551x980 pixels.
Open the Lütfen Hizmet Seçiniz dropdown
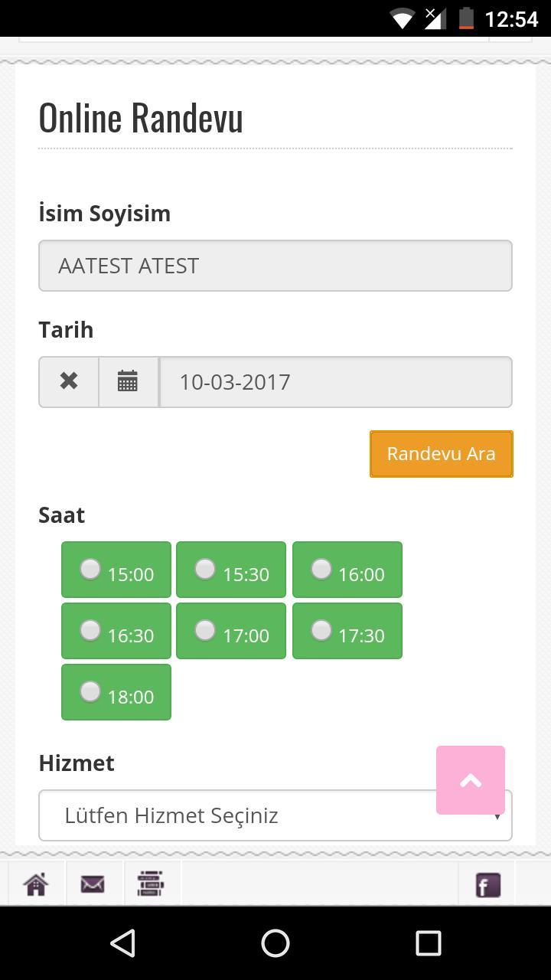coord(230,816)
